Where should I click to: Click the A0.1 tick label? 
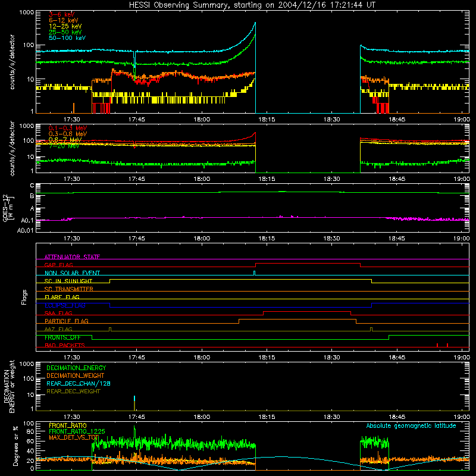[27, 220]
